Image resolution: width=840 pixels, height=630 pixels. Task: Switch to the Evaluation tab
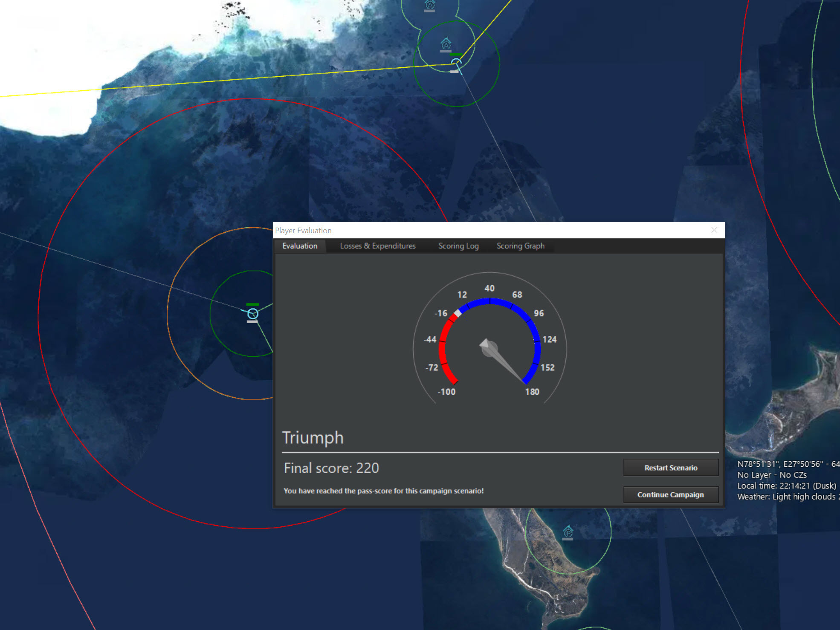point(300,246)
